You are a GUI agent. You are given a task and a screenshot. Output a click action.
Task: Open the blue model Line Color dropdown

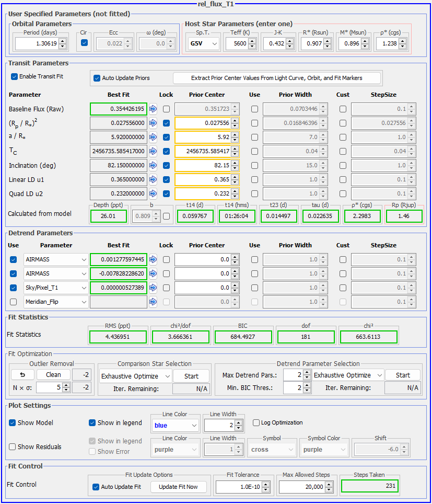coord(175,425)
